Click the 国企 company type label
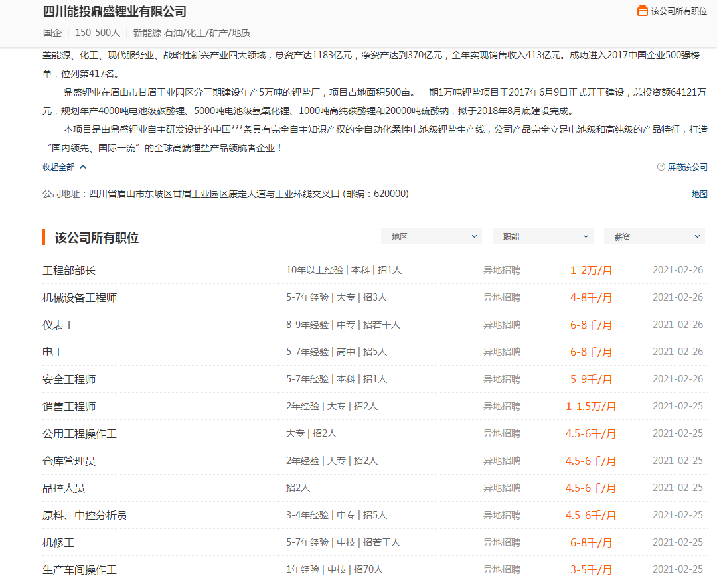 (52, 33)
